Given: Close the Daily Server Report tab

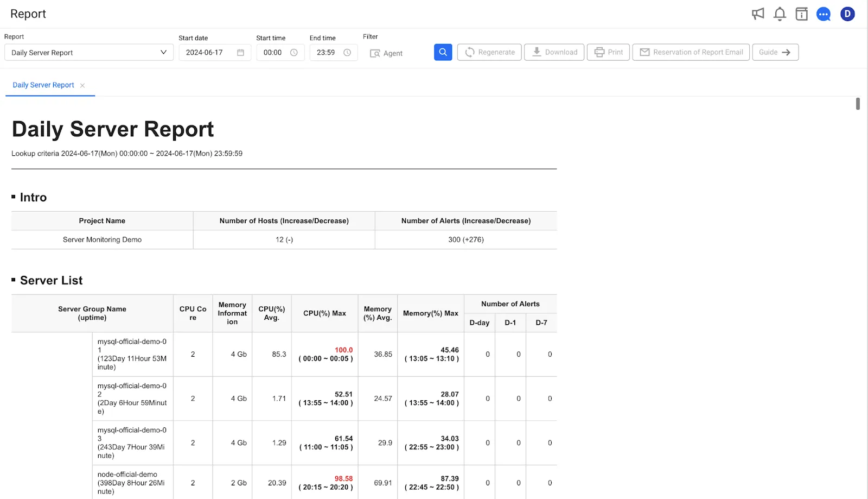Looking at the screenshot, I should (x=82, y=85).
